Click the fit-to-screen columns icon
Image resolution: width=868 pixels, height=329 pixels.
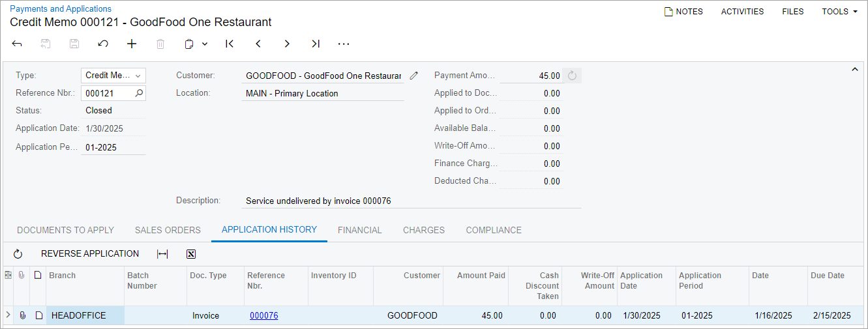(x=162, y=254)
